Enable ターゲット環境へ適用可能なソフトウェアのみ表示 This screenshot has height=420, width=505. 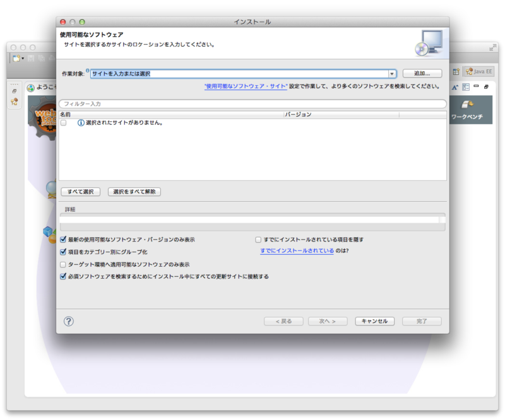[x=62, y=265]
